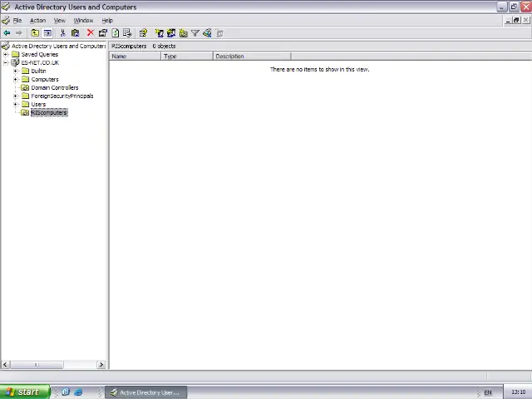Click the Export List toolbar icon

[x=127, y=33]
